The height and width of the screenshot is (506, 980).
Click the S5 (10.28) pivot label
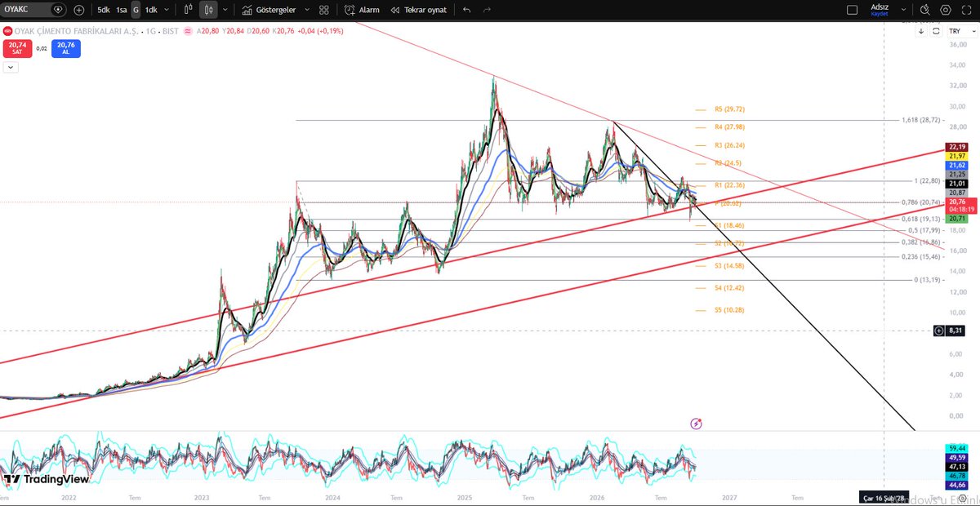729,310
